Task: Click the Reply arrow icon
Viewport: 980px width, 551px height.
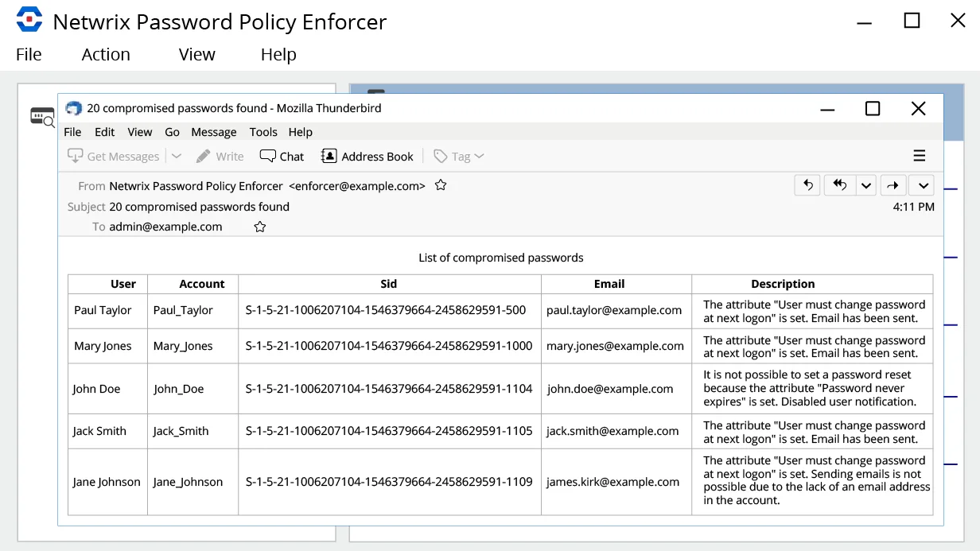Action: pos(807,185)
